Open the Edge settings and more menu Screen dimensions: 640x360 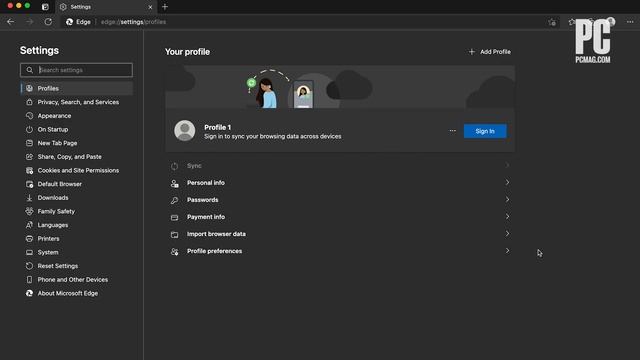click(x=630, y=22)
